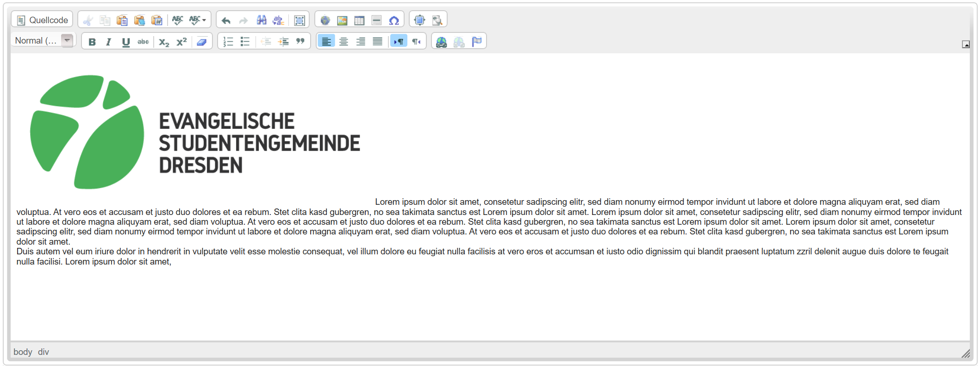The height and width of the screenshot is (366, 980).
Task: Insert special character (Omega icon)
Action: tap(394, 20)
